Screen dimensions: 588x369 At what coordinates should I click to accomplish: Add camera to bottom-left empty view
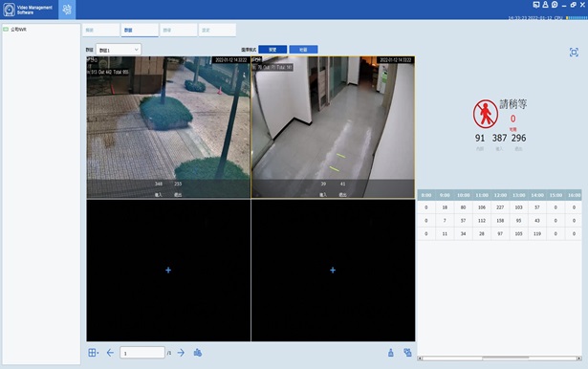click(x=168, y=270)
